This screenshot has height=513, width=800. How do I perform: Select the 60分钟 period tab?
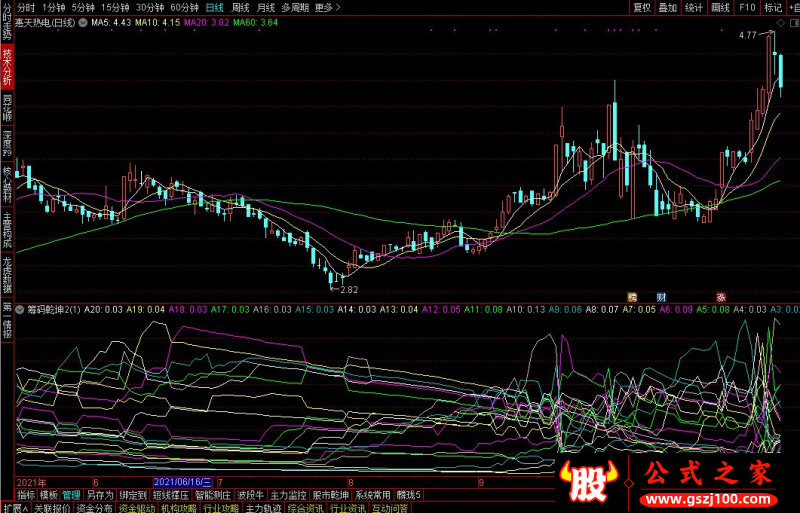(184, 7)
